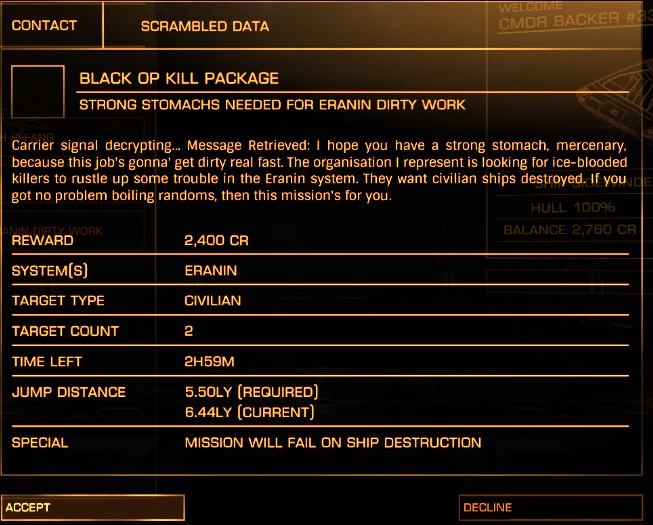Click the ship wireframe image
This screenshot has width=653, height=525.
(618, 100)
